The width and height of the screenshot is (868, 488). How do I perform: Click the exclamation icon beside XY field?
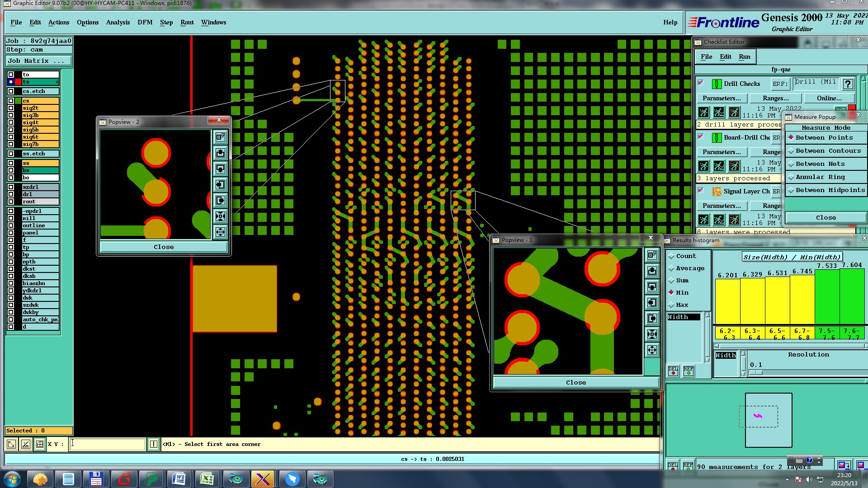(x=154, y=444)
